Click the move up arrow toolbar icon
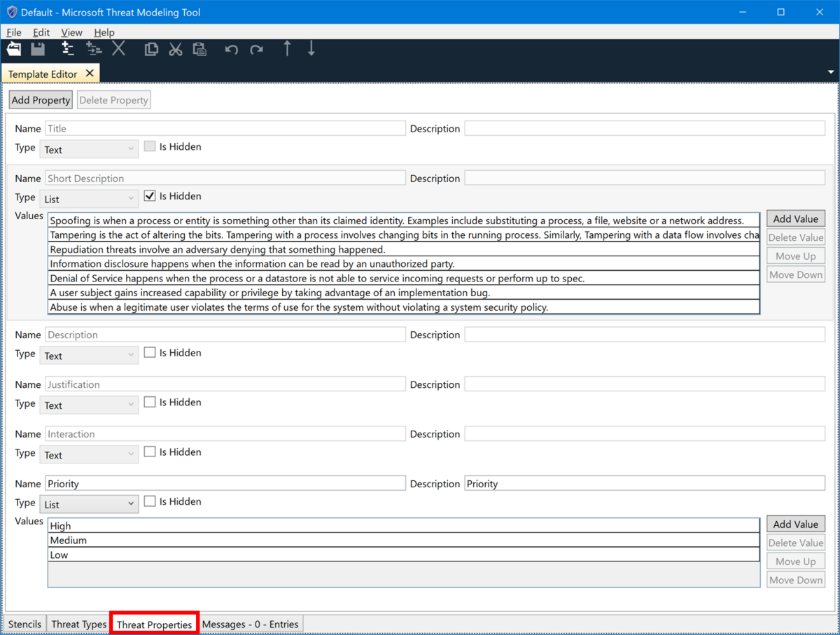 (287, 48)
